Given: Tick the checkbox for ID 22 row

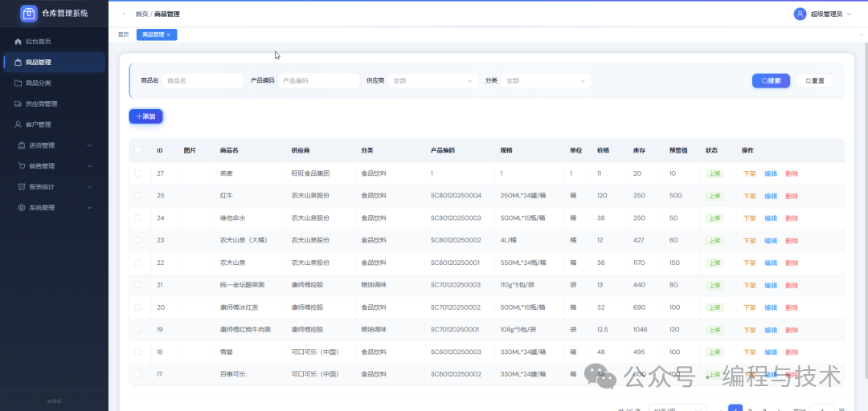Looking at the screenshot, I should point(137,262).
